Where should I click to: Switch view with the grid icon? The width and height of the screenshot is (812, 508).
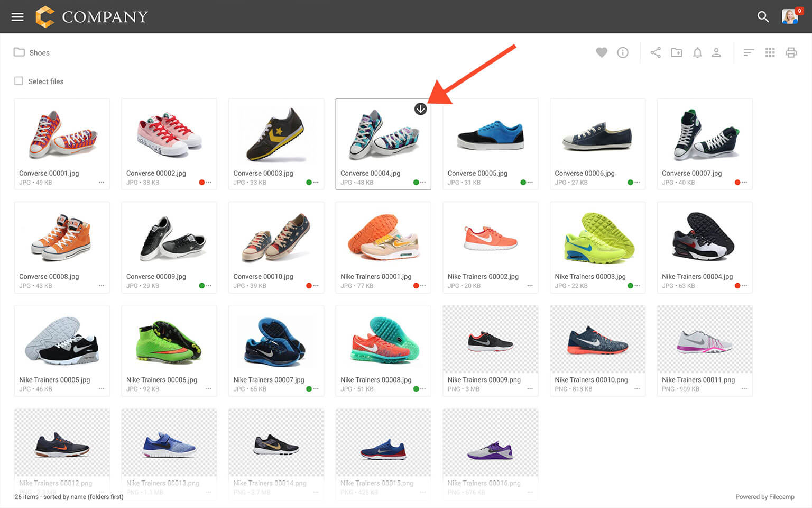[770, 52]
